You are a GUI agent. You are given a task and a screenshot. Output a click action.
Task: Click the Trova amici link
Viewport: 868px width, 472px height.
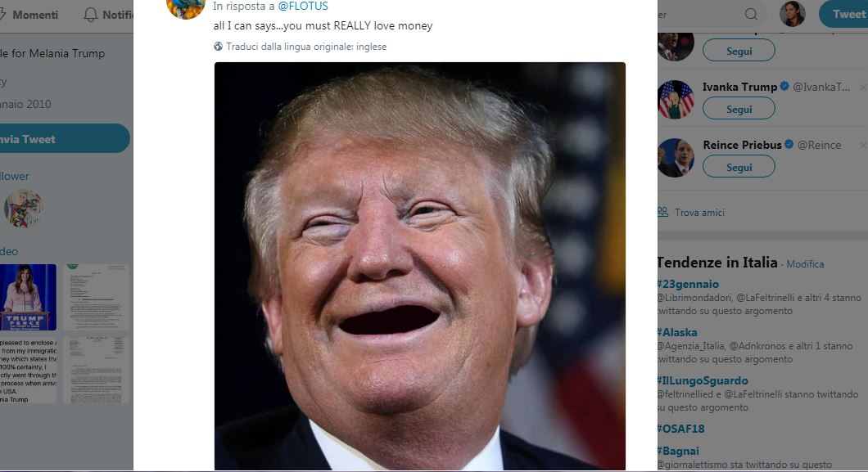(x=699, y=212)
